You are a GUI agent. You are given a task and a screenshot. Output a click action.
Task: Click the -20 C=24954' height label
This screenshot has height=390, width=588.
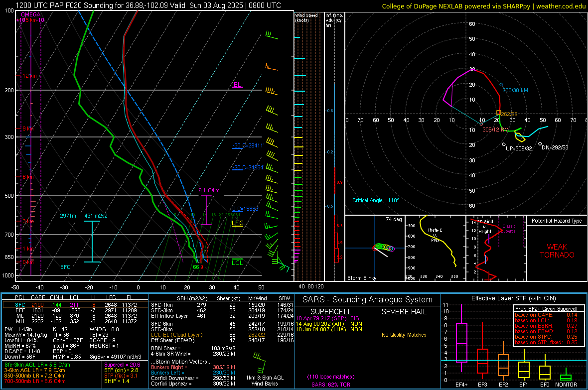click(x=248, y=167)
